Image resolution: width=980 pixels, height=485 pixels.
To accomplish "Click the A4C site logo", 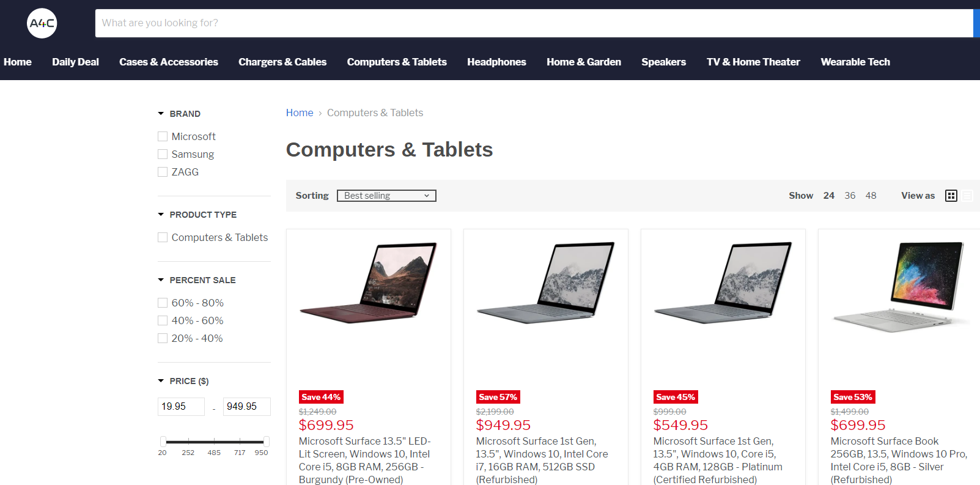I will point(42,23).
